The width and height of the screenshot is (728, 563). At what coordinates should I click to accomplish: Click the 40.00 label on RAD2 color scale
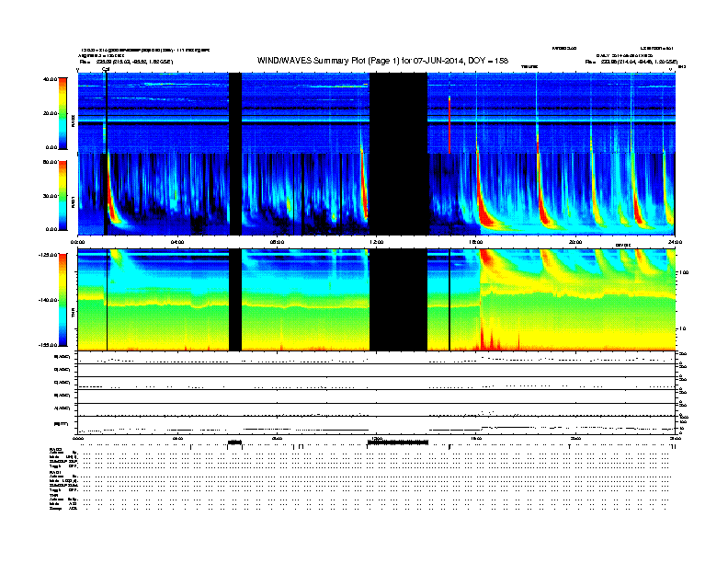coord(50,79)
